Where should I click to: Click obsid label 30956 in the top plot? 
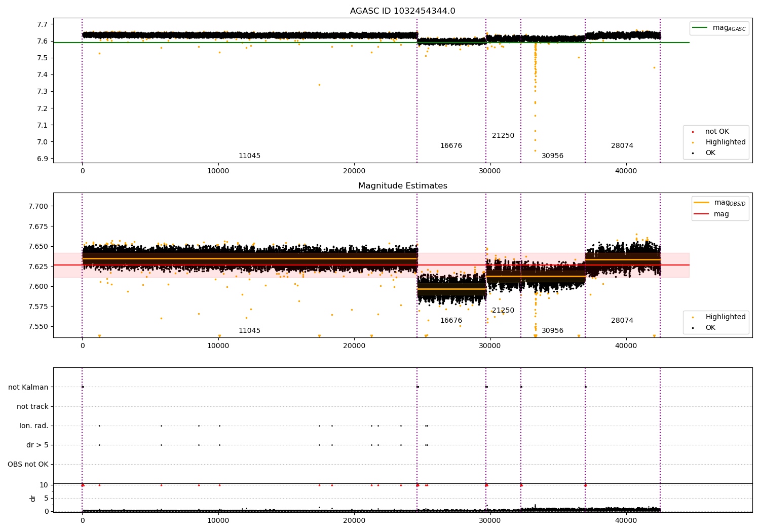pyautogui.click(x=552, y=156)
